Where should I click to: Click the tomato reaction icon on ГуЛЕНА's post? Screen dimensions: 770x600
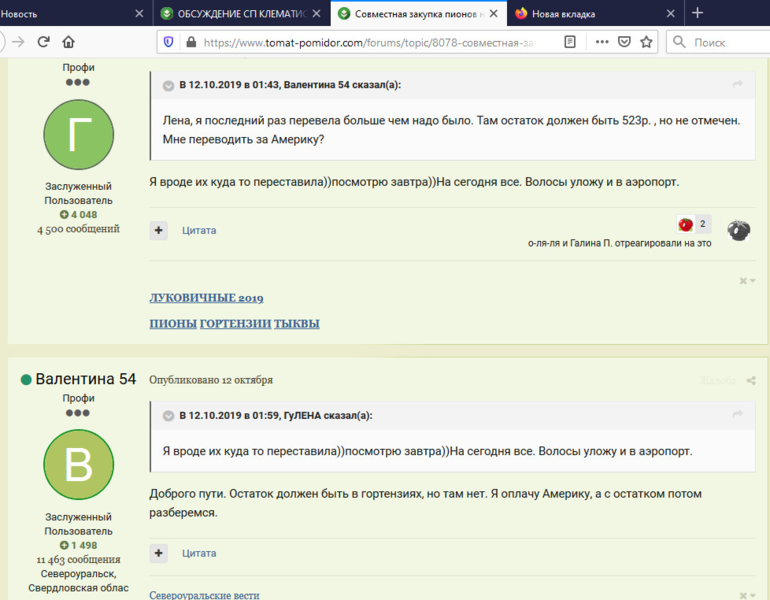(686, 225)
